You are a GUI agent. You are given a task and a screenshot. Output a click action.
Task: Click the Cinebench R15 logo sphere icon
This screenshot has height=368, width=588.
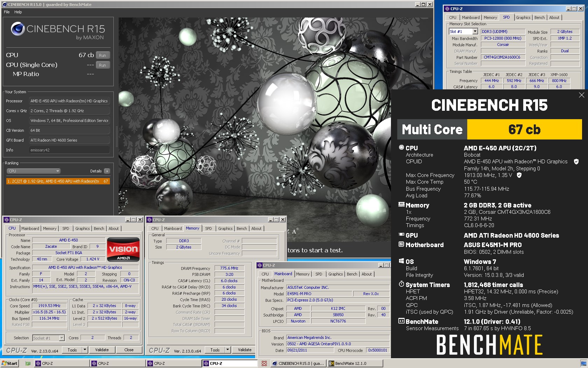17,29
